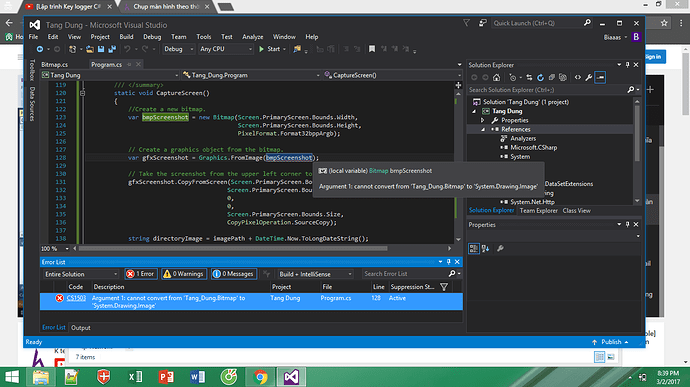This screenshot has width=690, height=387.
Task: Expand the Properties node in Solution Explorer
Action: pyautogui.click(x=483, y=120)
